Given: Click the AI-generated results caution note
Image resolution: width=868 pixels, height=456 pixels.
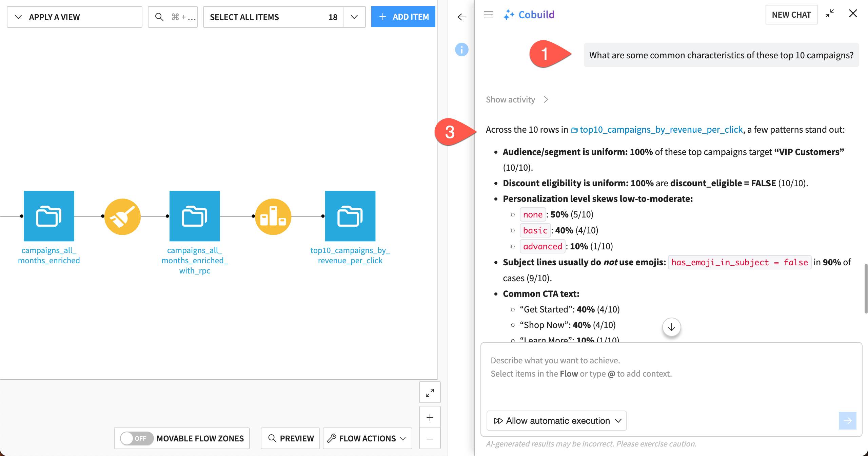Looking at the screenshot, I should click(591, 444).
